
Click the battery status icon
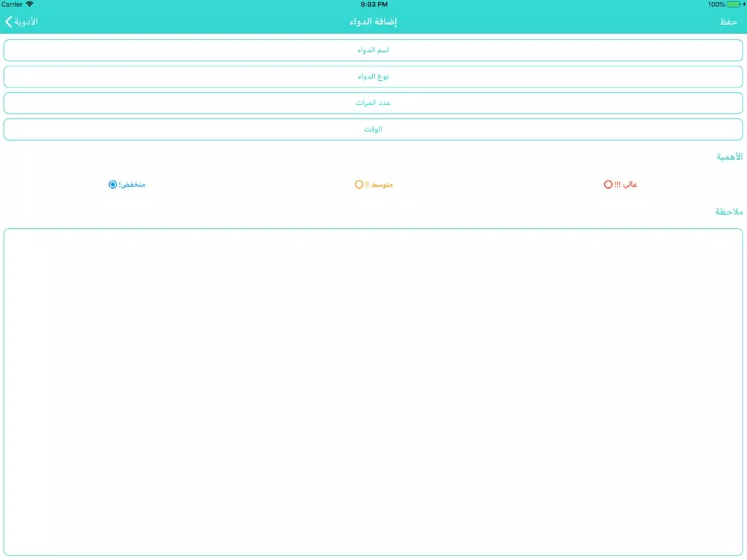tap(733, 5)
